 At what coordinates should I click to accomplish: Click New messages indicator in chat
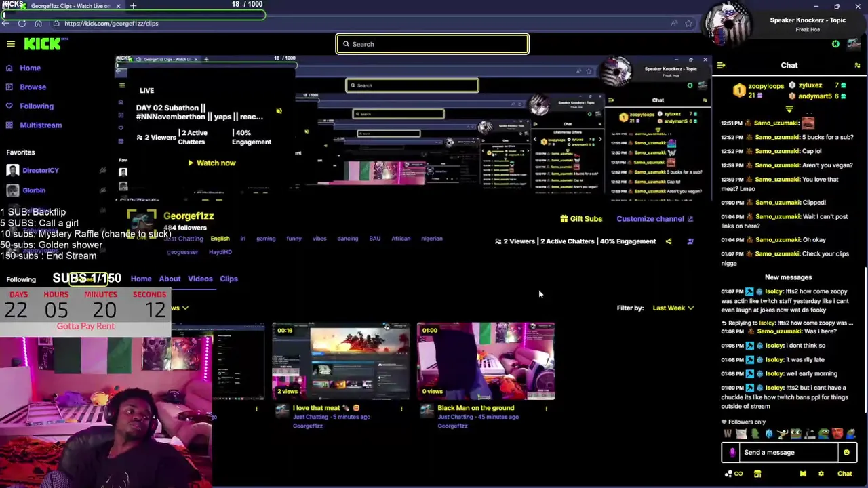click(x=788, y=277)
